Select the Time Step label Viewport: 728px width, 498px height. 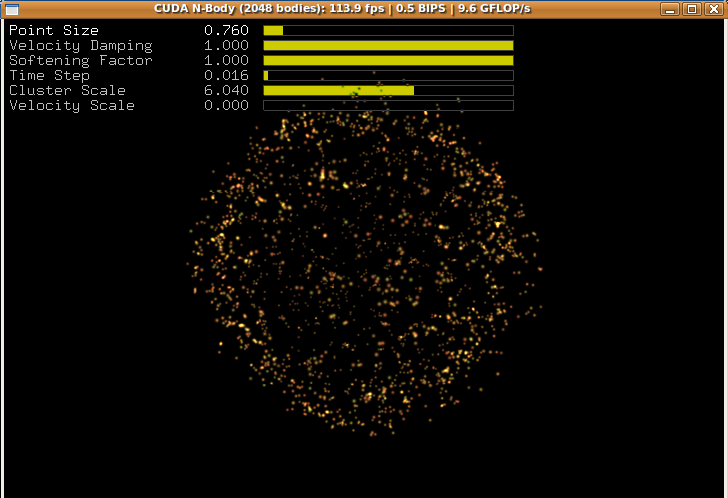(x=50, y=76)
